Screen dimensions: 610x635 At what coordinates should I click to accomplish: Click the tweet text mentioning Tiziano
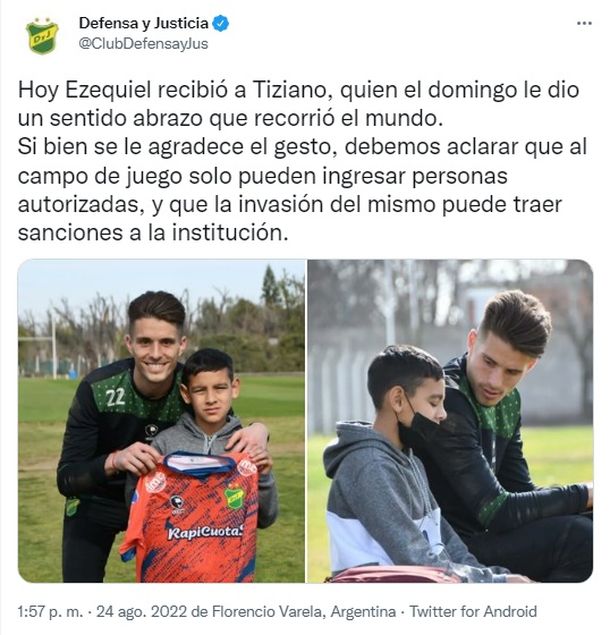pos(302,161)
